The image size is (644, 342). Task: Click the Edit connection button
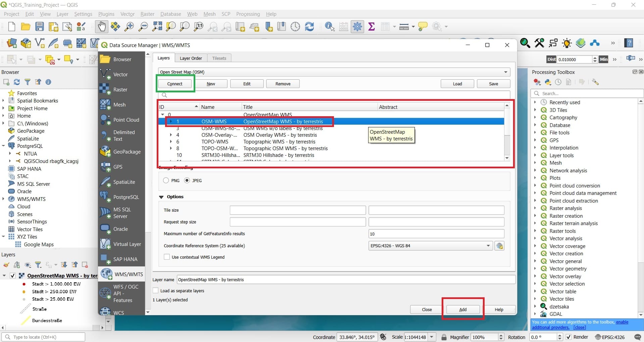pyautogui.click(x=247, y=84)
